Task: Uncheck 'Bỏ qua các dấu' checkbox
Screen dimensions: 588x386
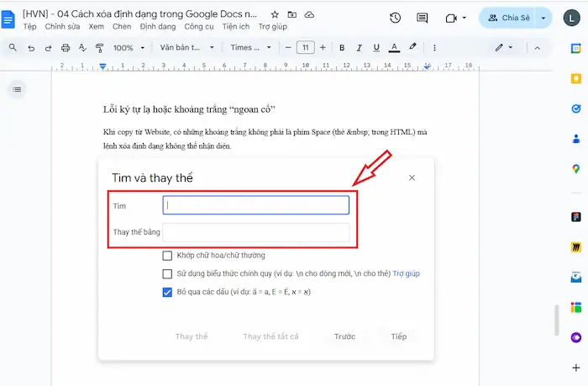Action: [168, 292]
